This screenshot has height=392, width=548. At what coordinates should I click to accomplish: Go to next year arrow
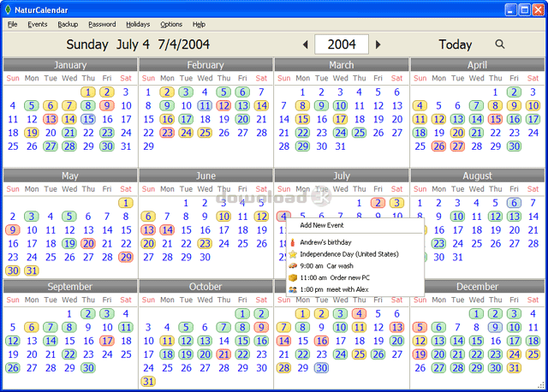(x=378, y=45)
